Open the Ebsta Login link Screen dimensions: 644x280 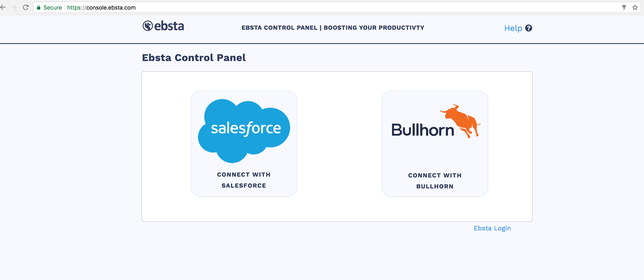coord(492,228)
